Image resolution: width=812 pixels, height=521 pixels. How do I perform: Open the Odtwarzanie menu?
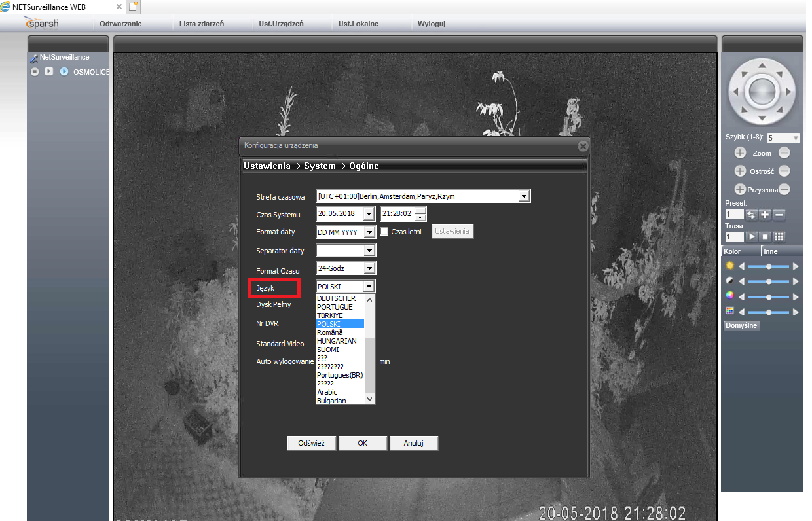120,24
